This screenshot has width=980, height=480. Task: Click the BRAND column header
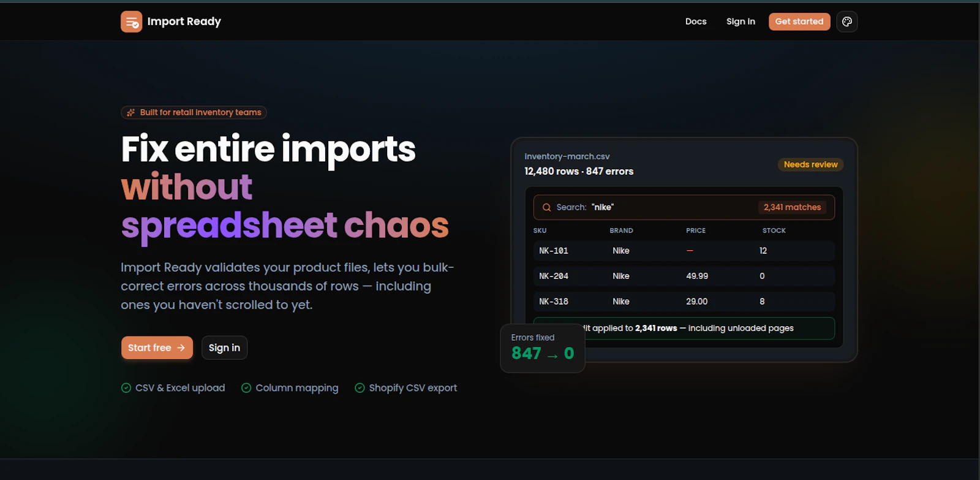[x=621, y=230]
